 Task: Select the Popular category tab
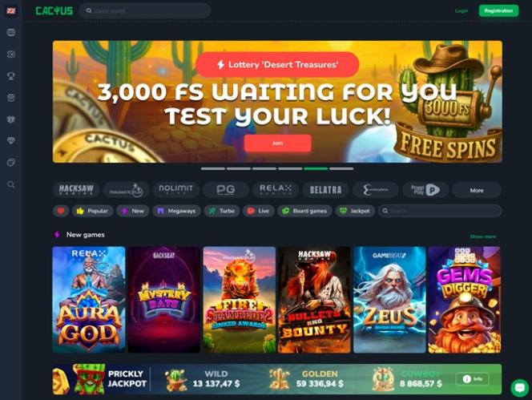pos(92,211)
